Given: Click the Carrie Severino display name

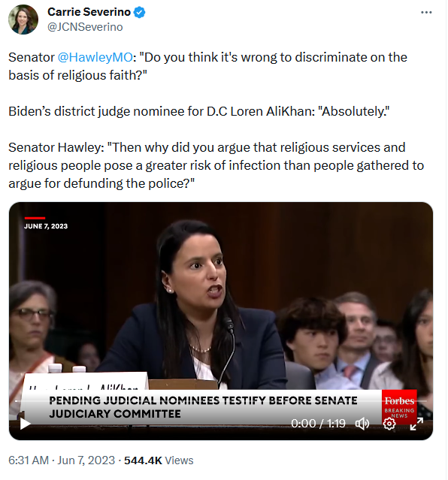Looking at the screenshot, I should tap(89, 12).
